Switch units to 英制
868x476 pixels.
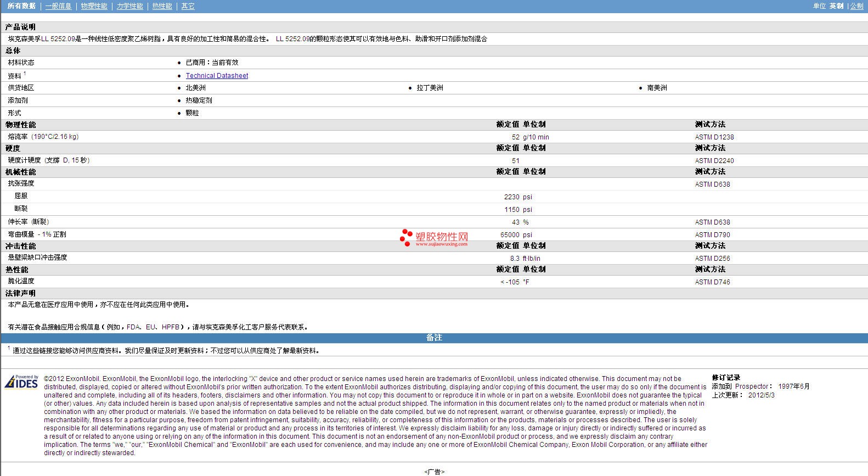click(x=836, y=6)
